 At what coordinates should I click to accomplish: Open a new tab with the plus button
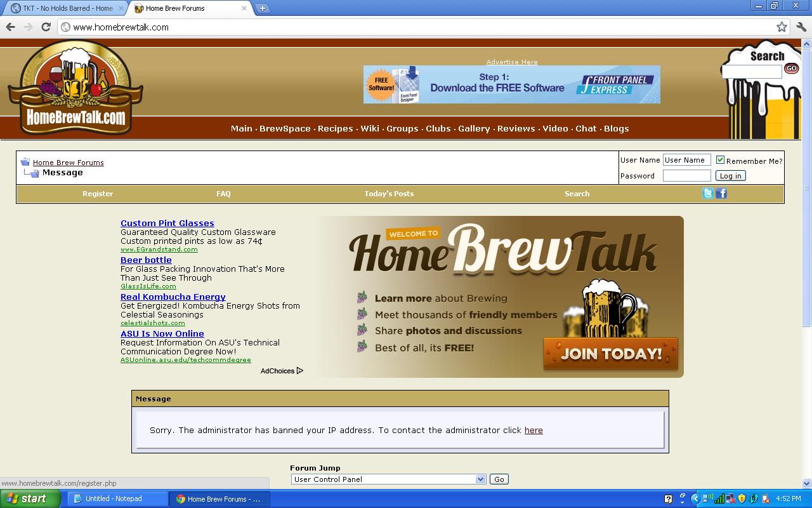[x=262, y=8]
